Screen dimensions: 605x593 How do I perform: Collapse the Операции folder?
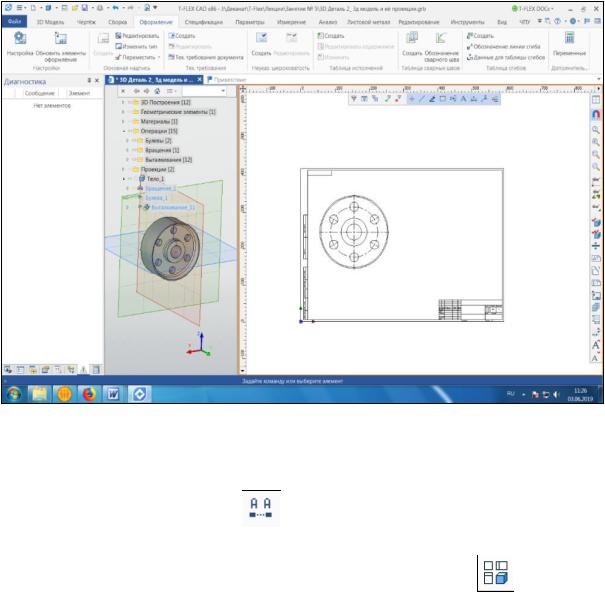coord(123,131)
